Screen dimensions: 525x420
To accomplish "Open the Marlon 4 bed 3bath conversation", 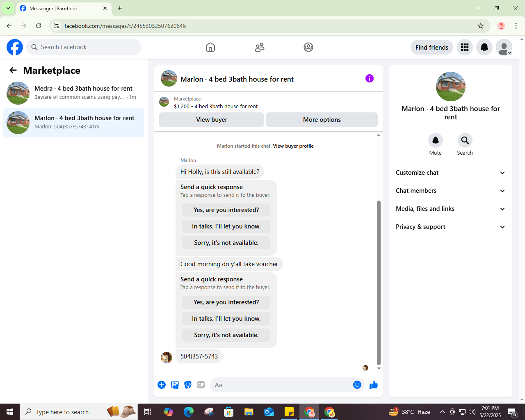I will [x=74, y=123].
